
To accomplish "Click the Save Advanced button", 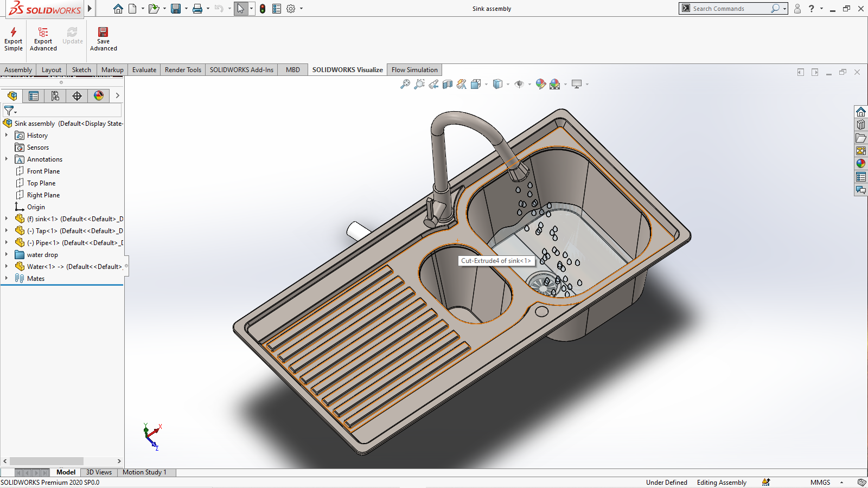I will pos(103,39).
